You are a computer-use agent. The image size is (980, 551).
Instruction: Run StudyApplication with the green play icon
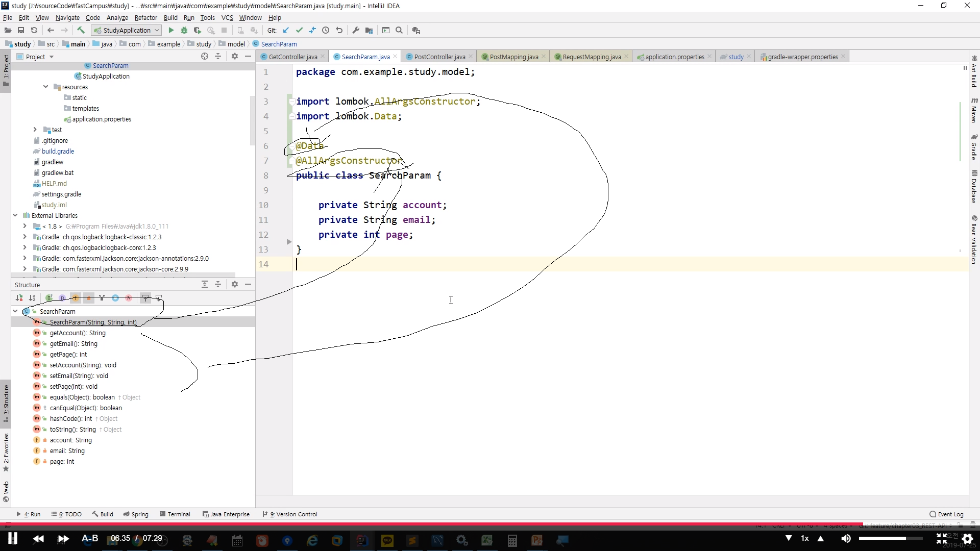click(x=171, y=31)
